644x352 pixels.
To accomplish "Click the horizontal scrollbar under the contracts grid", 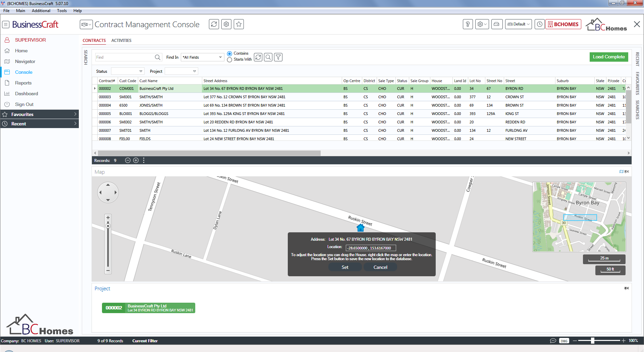I will (x=209, y=153).
